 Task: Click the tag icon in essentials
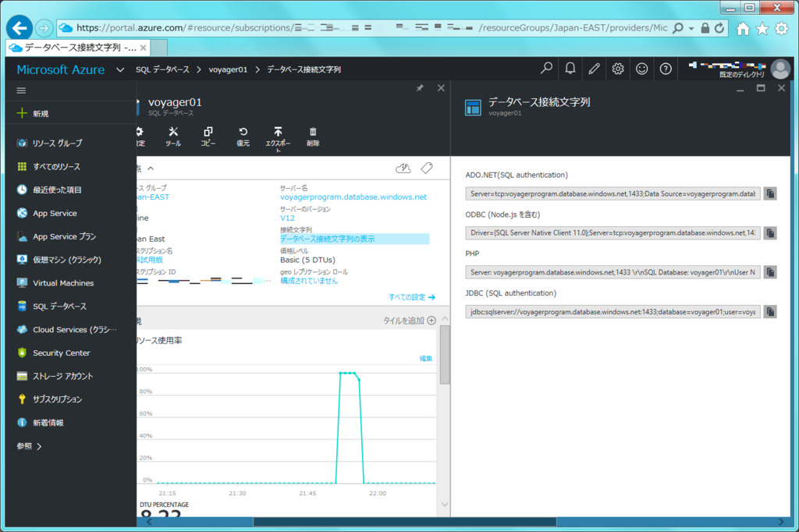tap(427, 168)
